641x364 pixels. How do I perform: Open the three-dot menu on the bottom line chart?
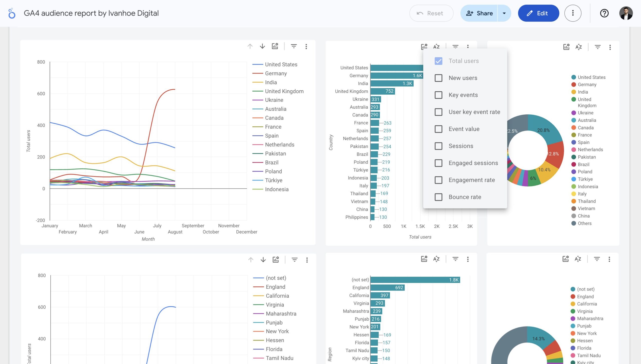tap(306, 260)
